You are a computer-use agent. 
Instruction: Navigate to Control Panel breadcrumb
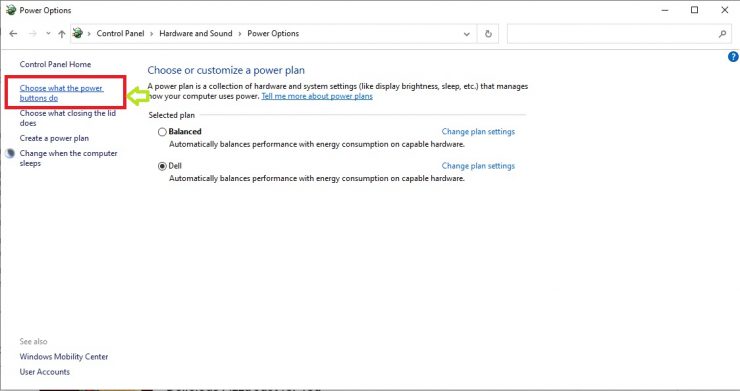120,34
